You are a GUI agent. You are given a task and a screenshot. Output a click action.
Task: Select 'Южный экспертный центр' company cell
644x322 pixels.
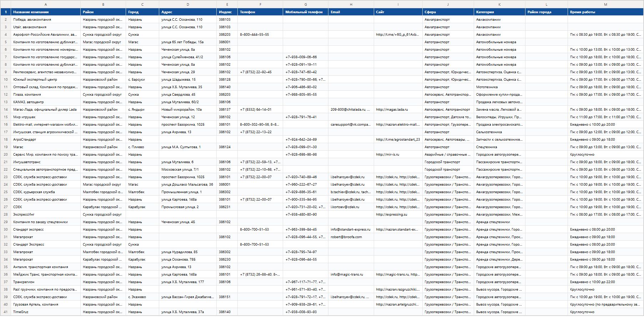[x=46, y=80]
